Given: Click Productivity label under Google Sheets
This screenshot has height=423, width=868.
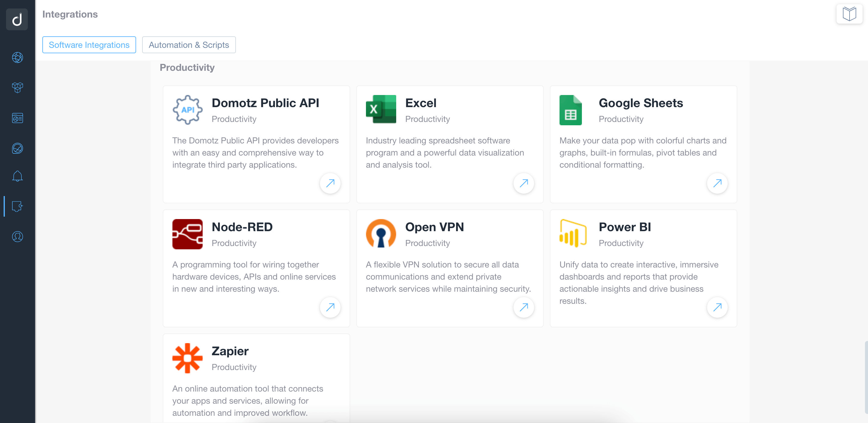Looking at the screenshot, I should [x=621, y=119].
